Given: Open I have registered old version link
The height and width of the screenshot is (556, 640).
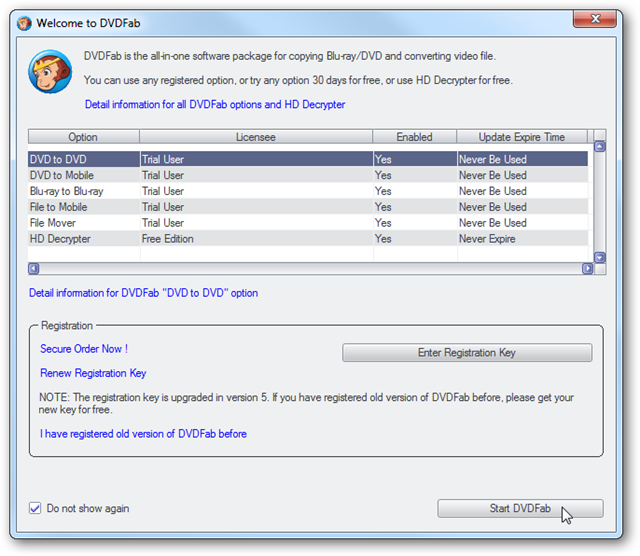Looking at the screenshot, I should (143, 434).
